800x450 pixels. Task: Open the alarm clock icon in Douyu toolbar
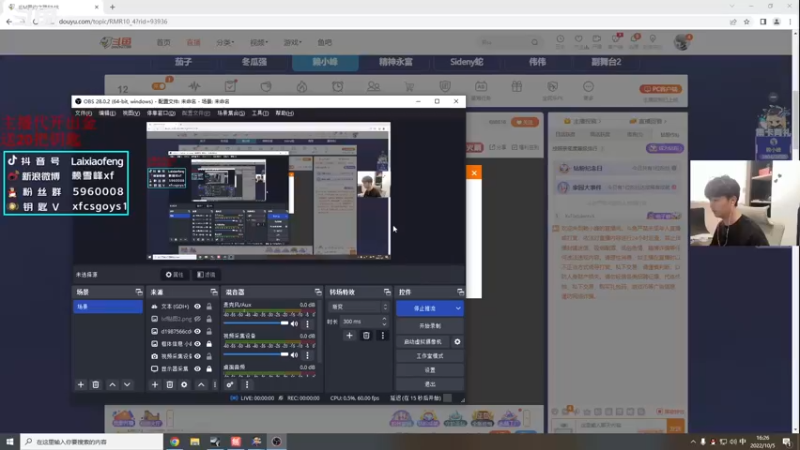(338, 87)
